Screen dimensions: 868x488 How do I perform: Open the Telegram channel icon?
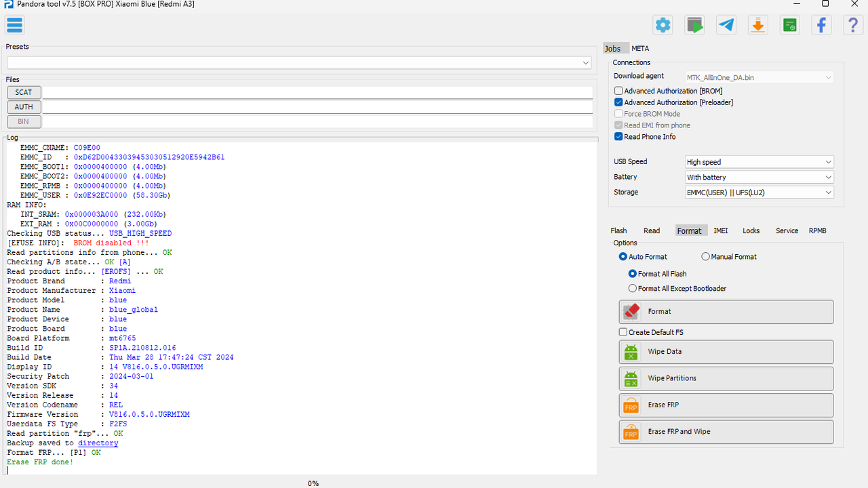click(x=726, y=26)
